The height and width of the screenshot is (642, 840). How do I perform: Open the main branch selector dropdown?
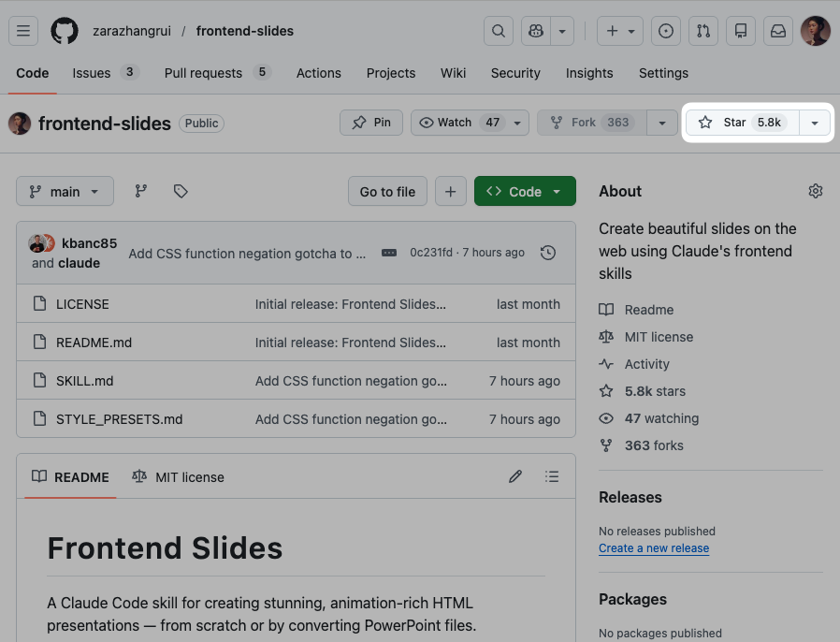click(65, 191)
